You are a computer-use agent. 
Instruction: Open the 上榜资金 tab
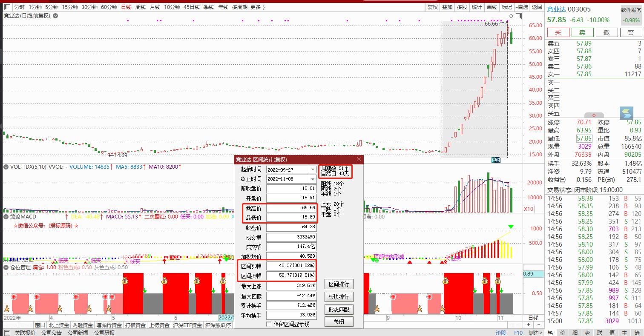click(159, 325)
